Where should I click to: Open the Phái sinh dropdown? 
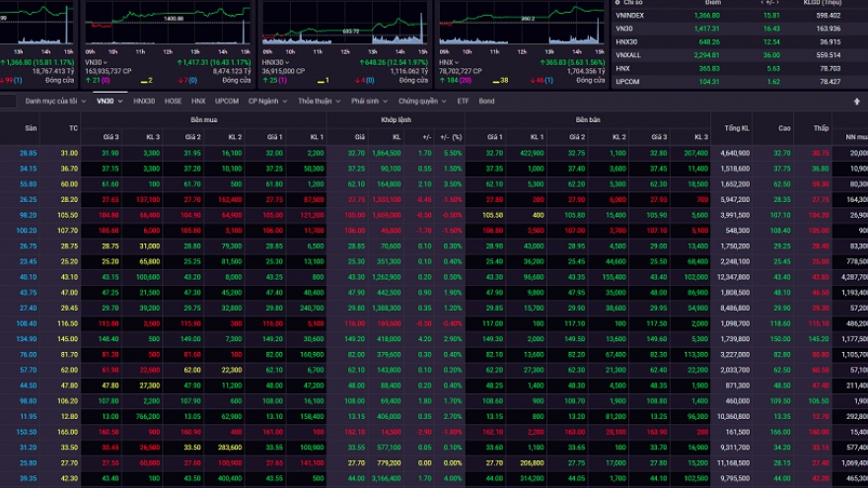point(370,102)
